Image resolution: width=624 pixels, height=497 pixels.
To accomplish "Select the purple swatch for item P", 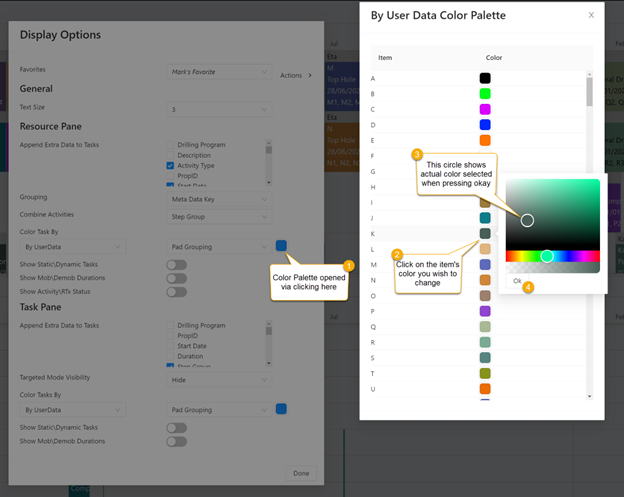I will pos(485,311).
